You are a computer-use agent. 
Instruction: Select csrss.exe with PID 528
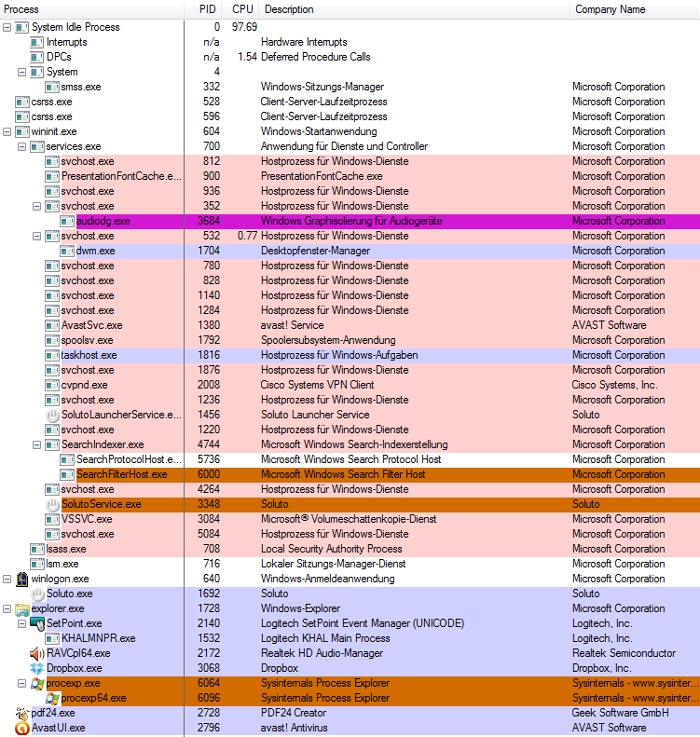pos(350,102)
